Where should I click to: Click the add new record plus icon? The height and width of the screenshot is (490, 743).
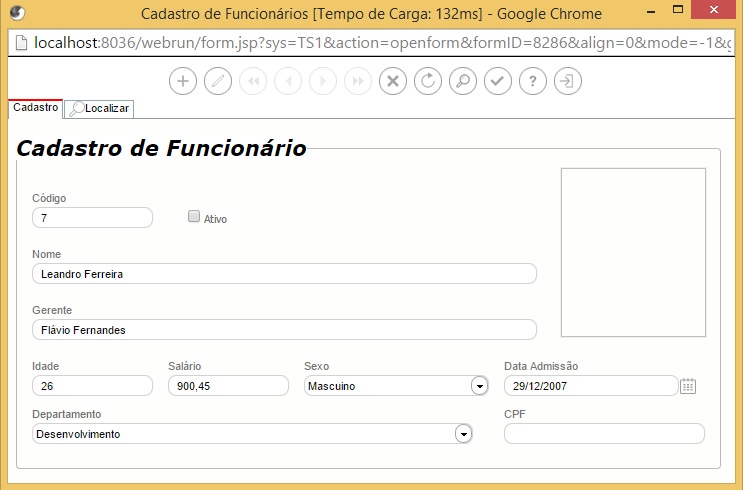[182, 82]
